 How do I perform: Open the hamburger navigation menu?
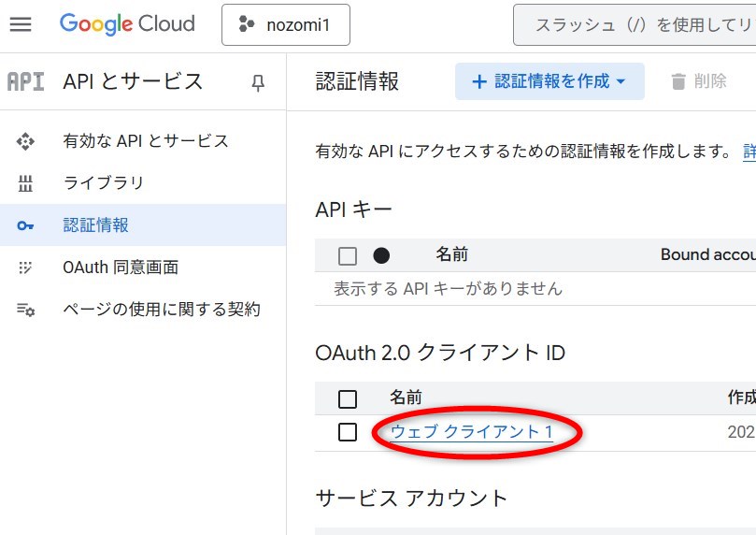click(21, 24)
